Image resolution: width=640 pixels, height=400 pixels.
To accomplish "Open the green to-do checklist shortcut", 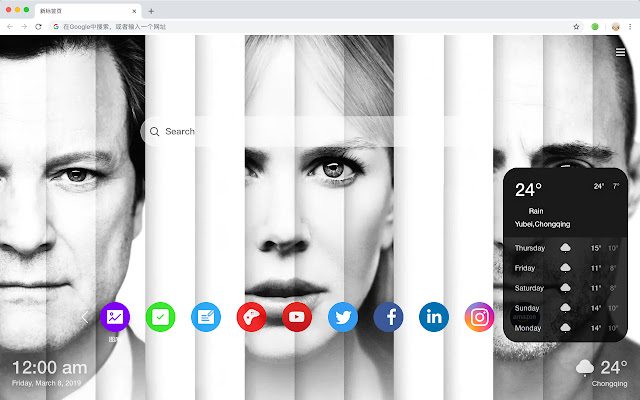I will click(160, 317).
